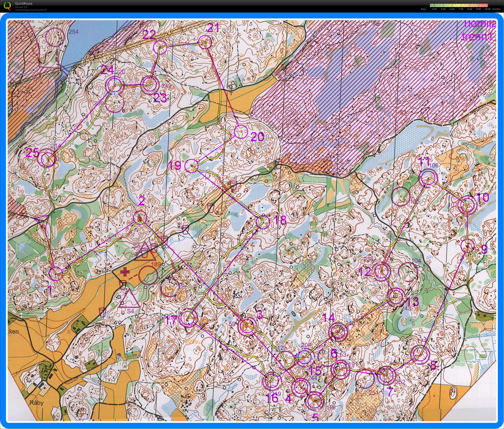
Task: Click control circle 20 on the map
Action: pyautogui.click(x=241, y=132)
